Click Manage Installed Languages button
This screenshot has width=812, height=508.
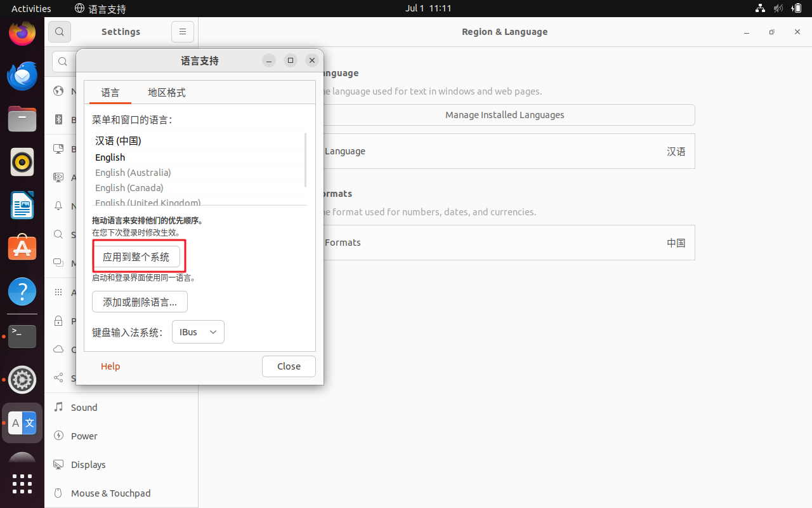pos(504,115)
